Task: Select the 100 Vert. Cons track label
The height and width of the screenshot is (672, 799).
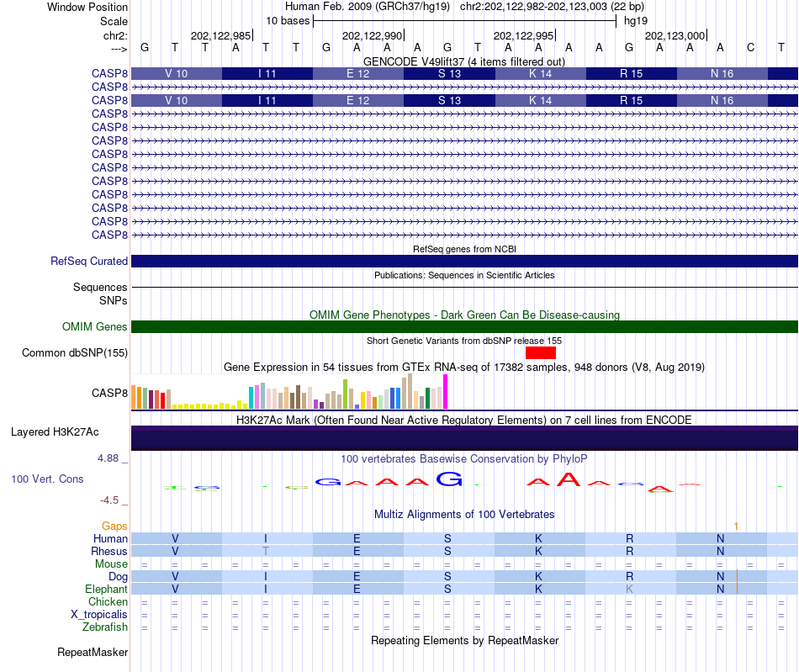Action: tap(47, 479)
